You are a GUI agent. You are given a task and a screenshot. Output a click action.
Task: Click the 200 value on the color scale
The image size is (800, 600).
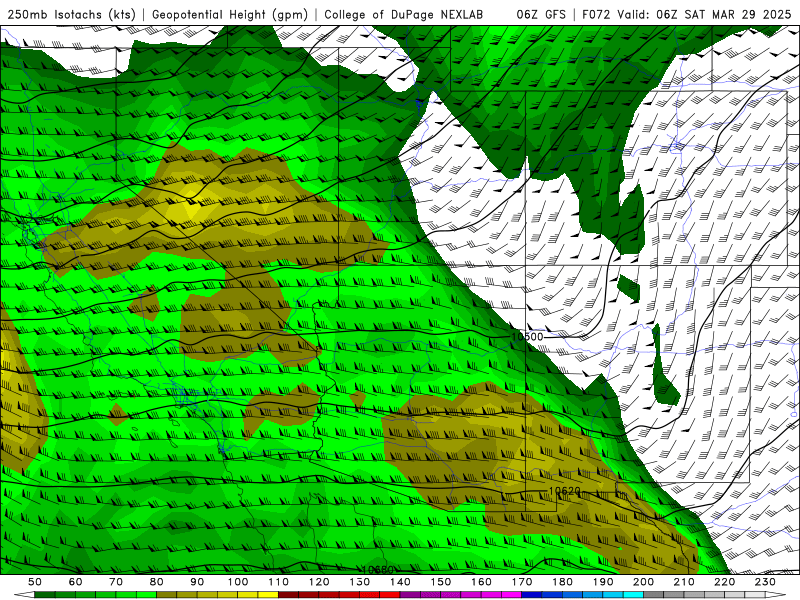tap(643, 582)
